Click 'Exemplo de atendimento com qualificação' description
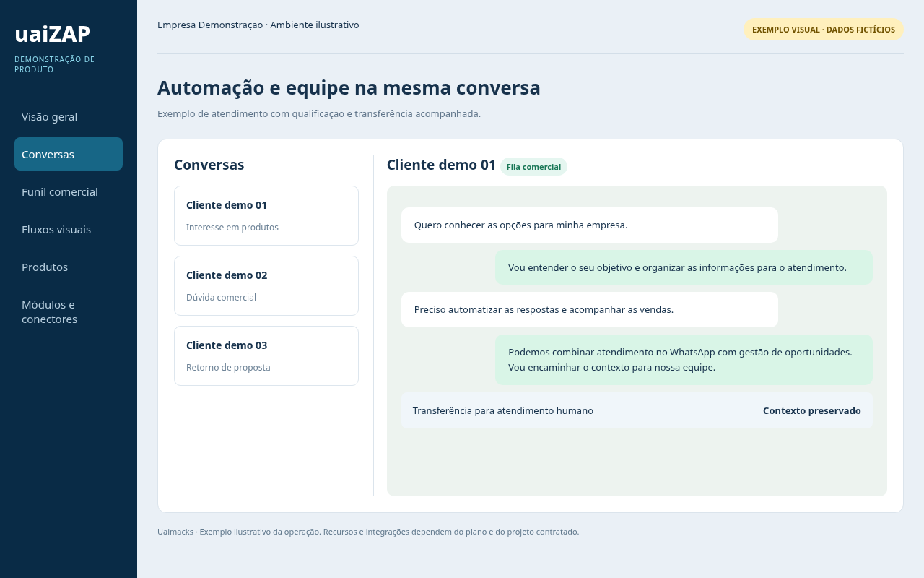Viewport: 924px width, 578px height. tap(319, 113)
